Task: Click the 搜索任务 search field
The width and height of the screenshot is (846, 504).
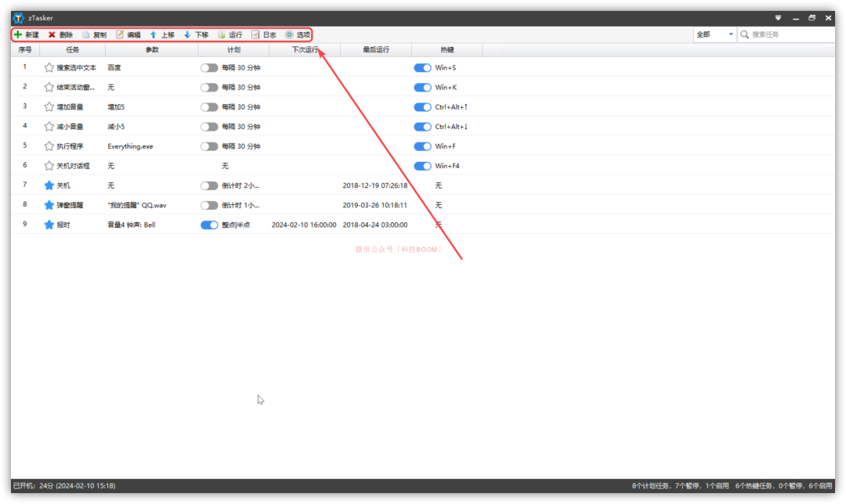Action: [x=787, y=34]
